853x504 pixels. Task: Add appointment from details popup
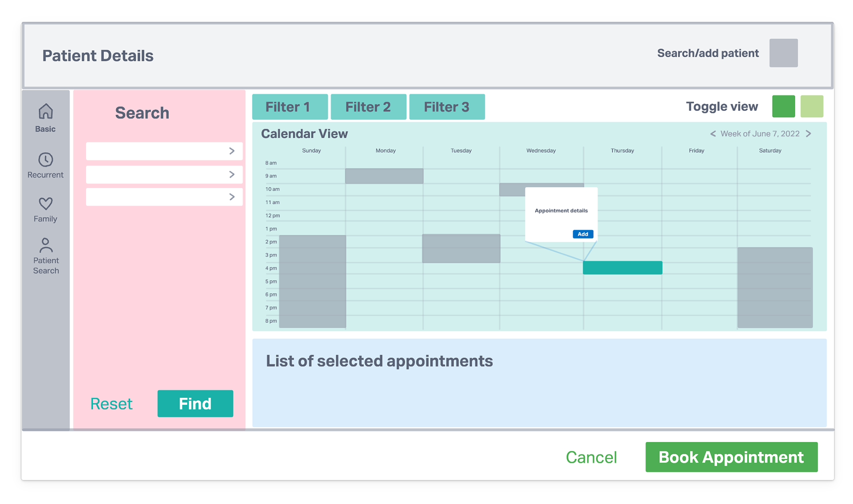coord(583,234)
